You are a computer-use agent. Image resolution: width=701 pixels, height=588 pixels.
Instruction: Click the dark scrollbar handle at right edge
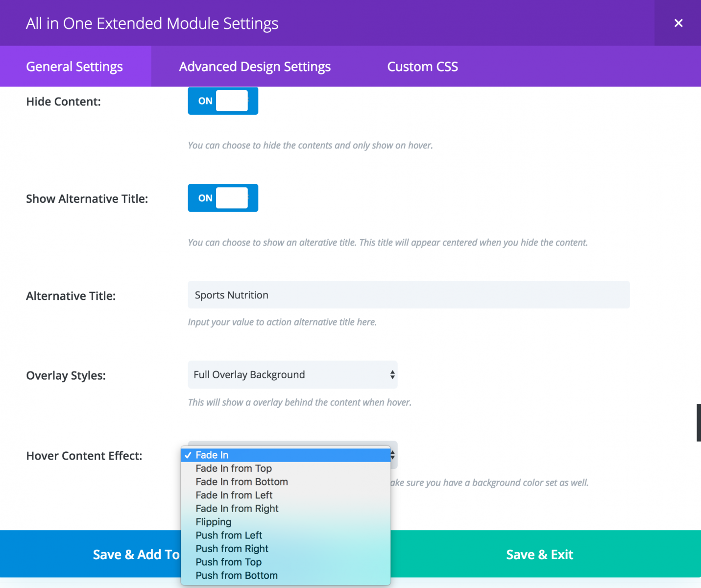tap(699, 423)
